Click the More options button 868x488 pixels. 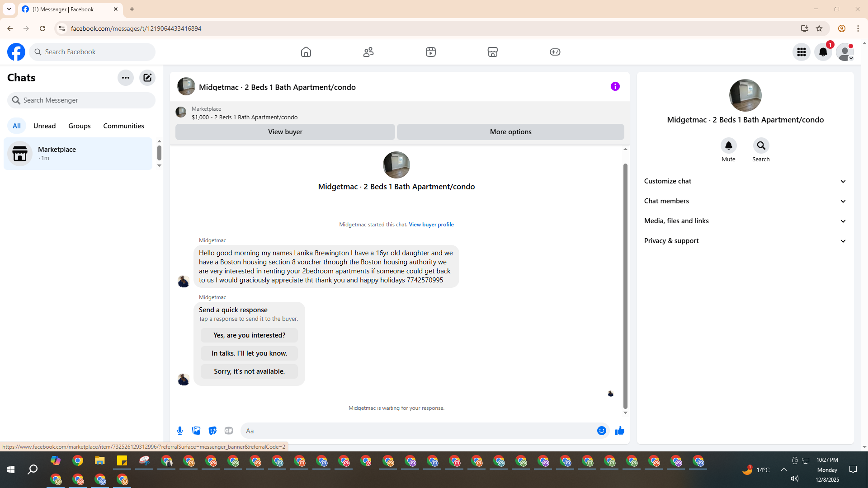click(x=510, y=132)
